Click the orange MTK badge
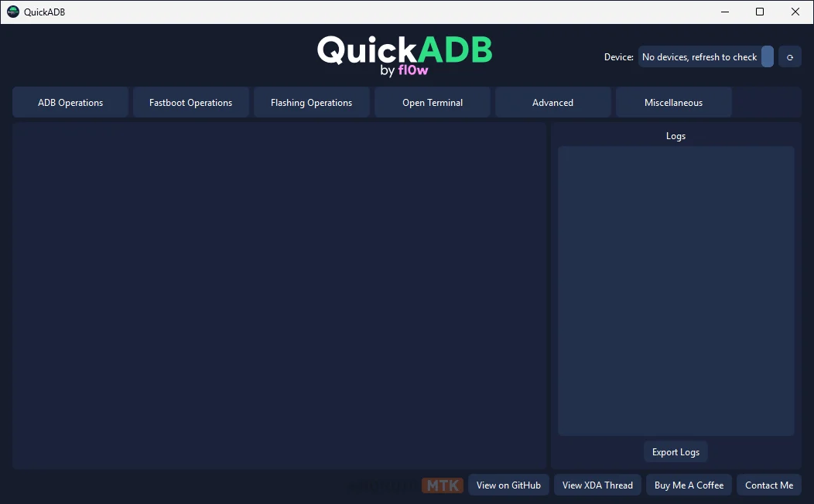 click(443, 485)
